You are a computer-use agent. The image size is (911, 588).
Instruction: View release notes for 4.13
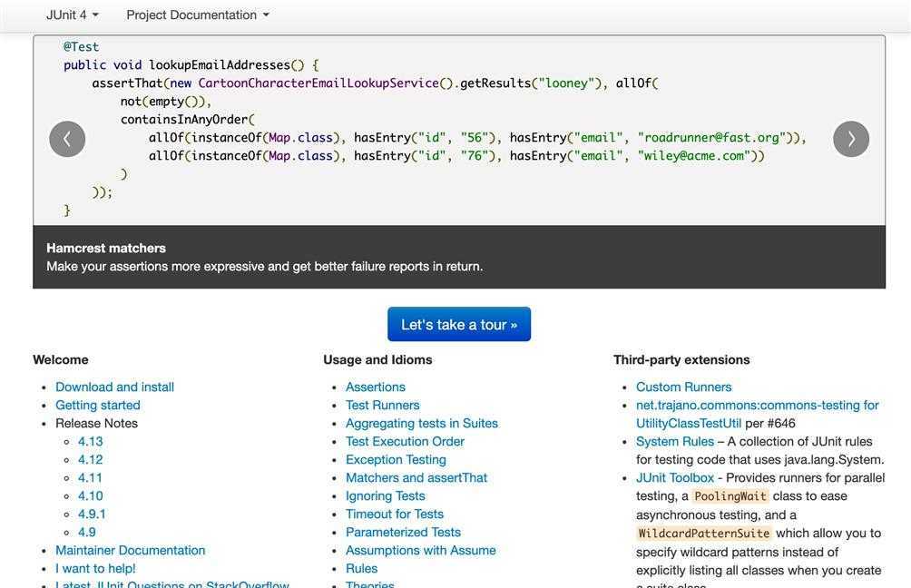pyautogui.click(x=90, y=442)
